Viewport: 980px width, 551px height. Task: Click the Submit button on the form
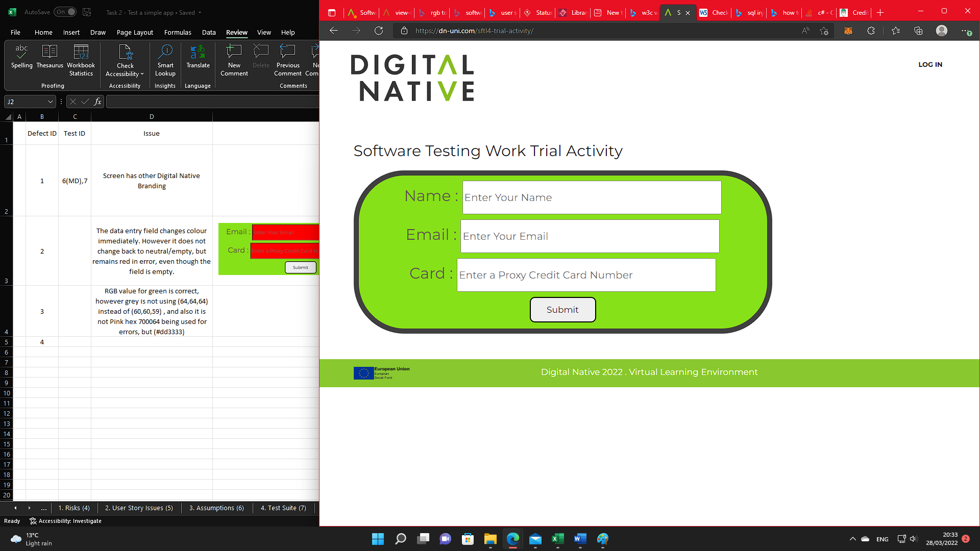coord(562,310)
